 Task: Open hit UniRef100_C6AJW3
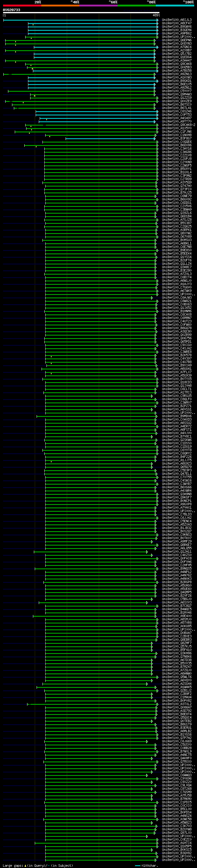click(x=177, y=297)
